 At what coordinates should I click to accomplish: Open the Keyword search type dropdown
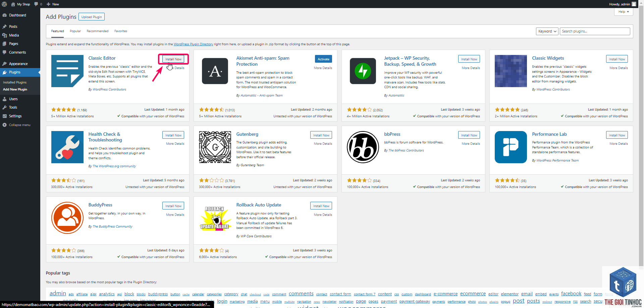[547, 31]
